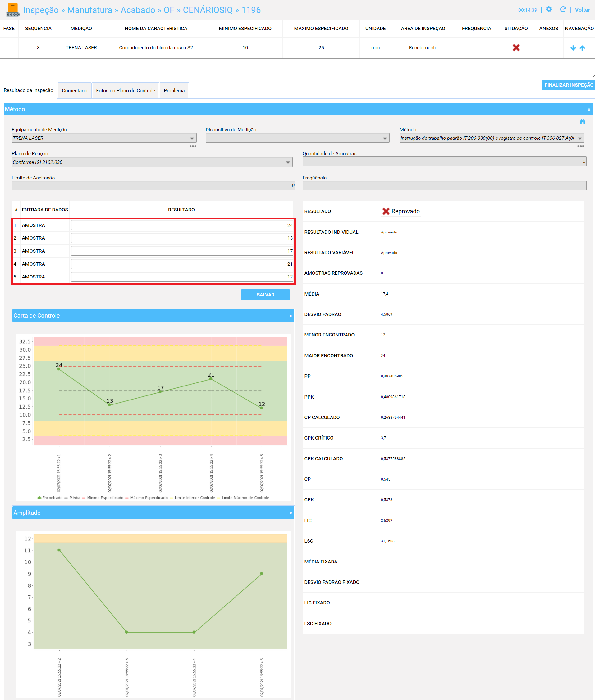Open the Dispositivo de Medição dropdown
The height and width of the screenshot is (700, 595).
tap(298, 138)
